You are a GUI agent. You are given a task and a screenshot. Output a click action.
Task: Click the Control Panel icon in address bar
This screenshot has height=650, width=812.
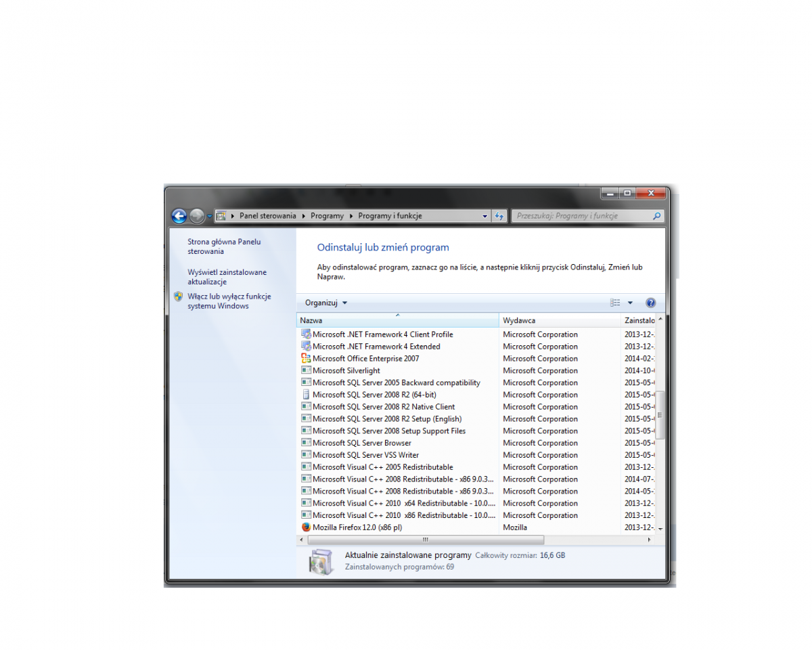(x=221, y=216)
